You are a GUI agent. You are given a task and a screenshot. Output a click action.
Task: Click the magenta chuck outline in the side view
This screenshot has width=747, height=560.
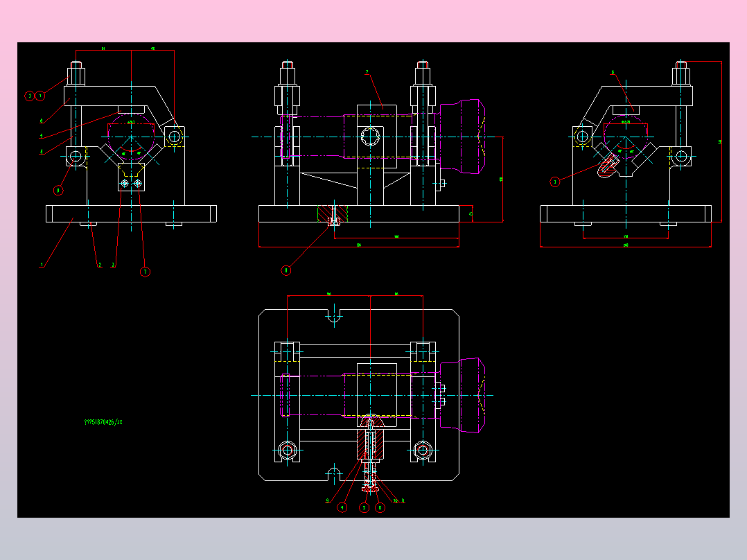(463, 137)
